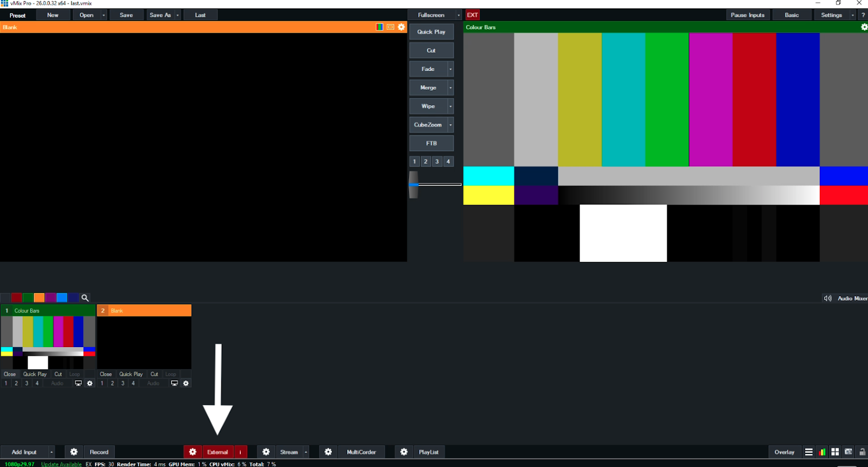Click the four-square grid layout icon
The width and height of the screenshot is (868, 467).
pyautogui.click(x=835, y=452)
